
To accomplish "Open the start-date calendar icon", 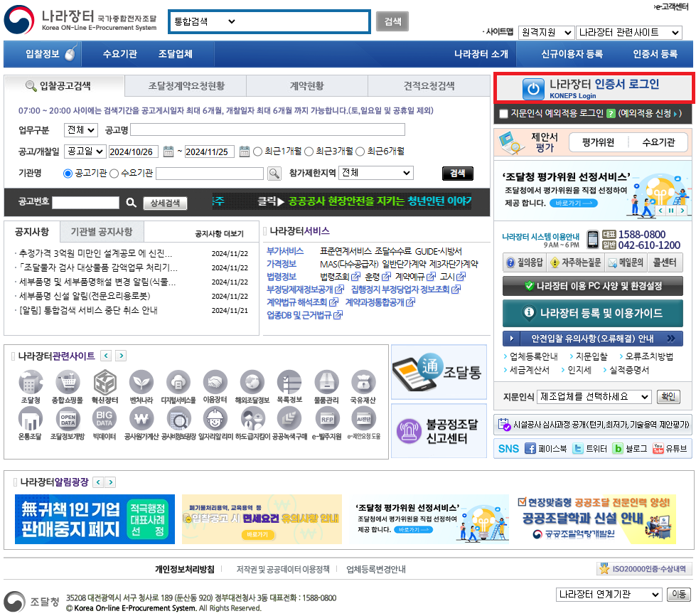I will pos(168,152).
